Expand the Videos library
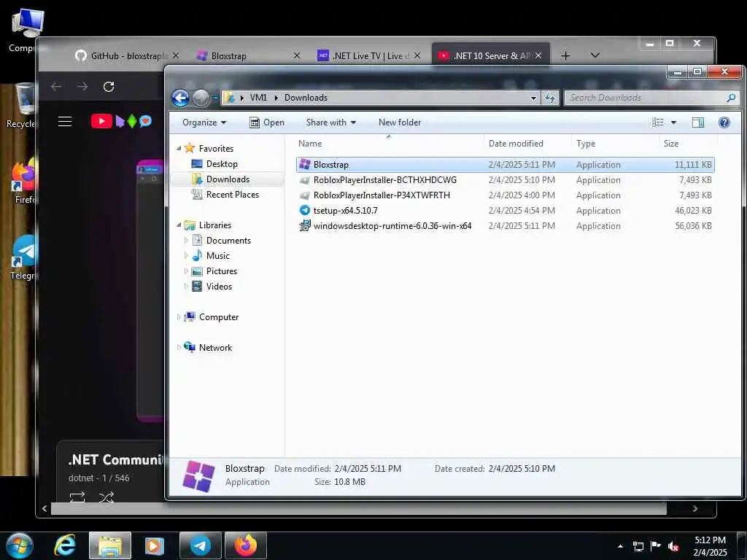747x560 pixels. pyautogui.click(x=186, y=286)
